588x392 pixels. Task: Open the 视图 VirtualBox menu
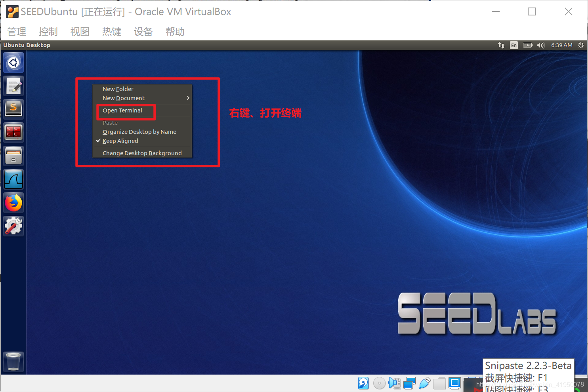(80, 32)
